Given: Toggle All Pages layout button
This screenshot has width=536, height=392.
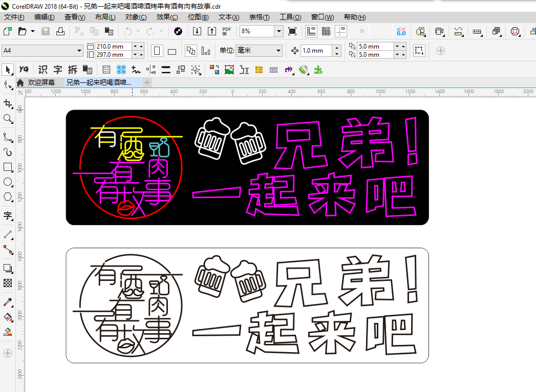Looking at the screenshot, I should coord(191,51).
